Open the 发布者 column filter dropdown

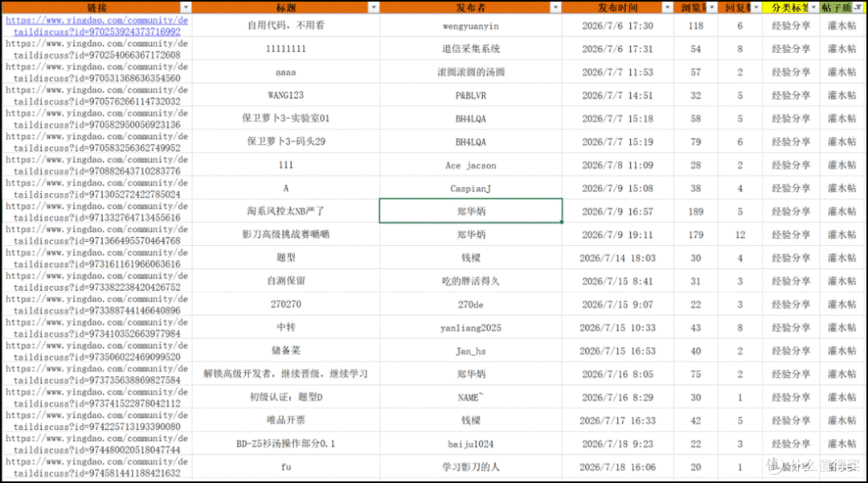(x=556, y=7)
